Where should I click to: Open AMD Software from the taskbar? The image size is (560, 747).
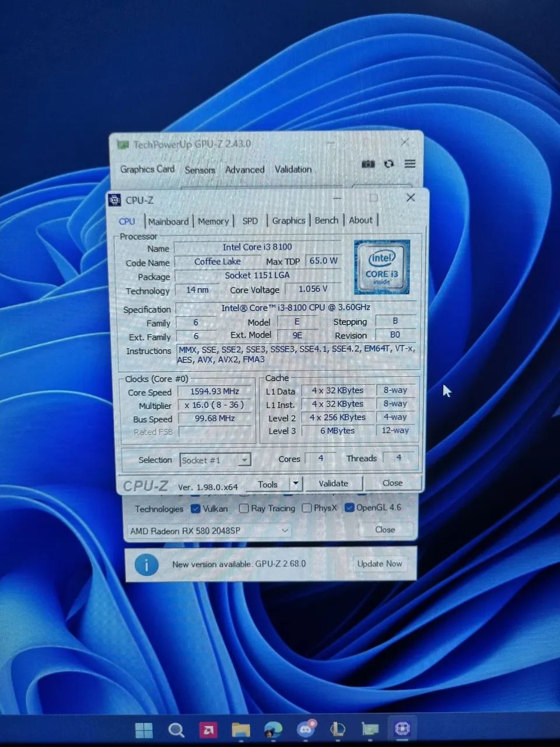[x=208, y=730]
